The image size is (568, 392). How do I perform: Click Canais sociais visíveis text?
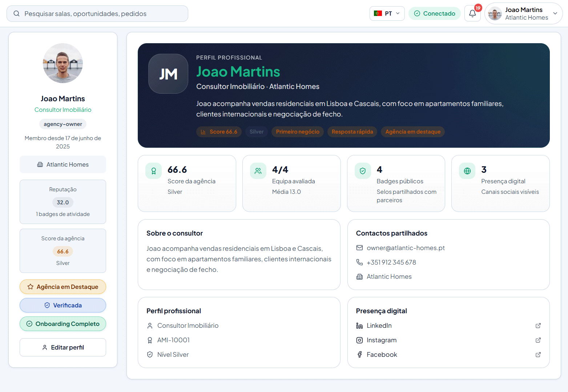[510, 192]
